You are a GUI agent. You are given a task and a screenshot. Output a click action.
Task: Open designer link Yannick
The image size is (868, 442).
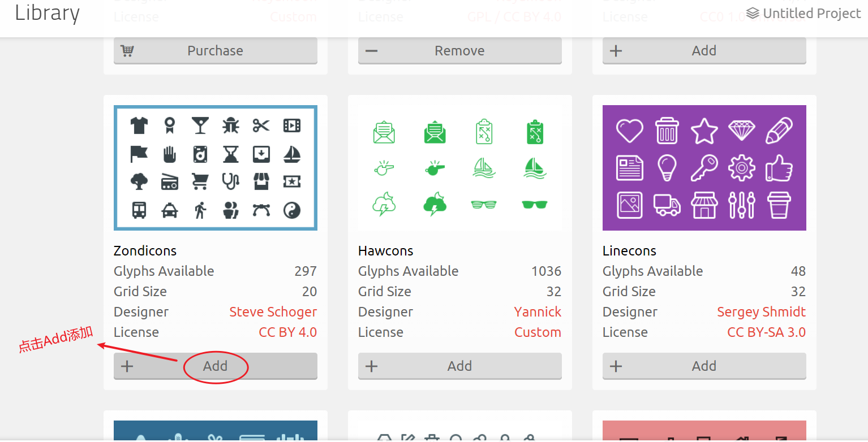coord(538,312)
